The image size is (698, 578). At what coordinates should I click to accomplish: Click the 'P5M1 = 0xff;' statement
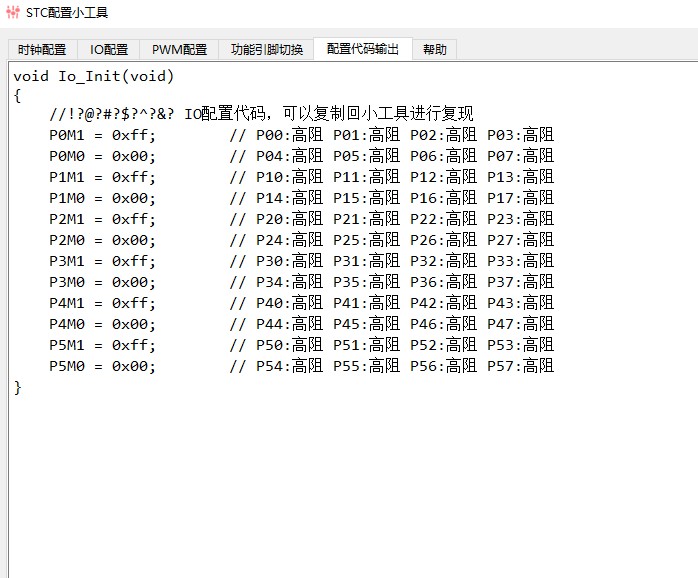click(102, 345)
